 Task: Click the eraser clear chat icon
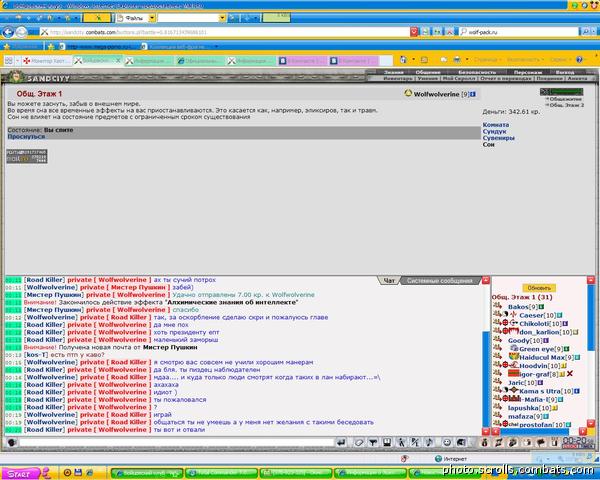[x=359, y=442]
